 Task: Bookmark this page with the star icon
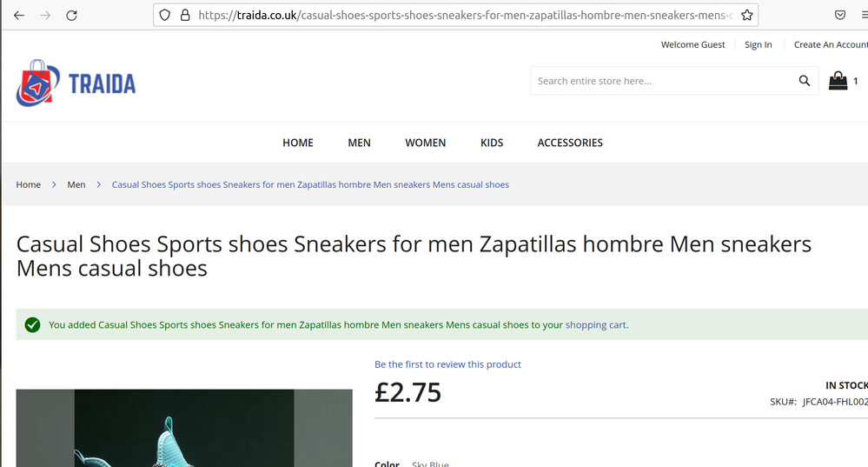pyautogui.click(x=746, y=15)
